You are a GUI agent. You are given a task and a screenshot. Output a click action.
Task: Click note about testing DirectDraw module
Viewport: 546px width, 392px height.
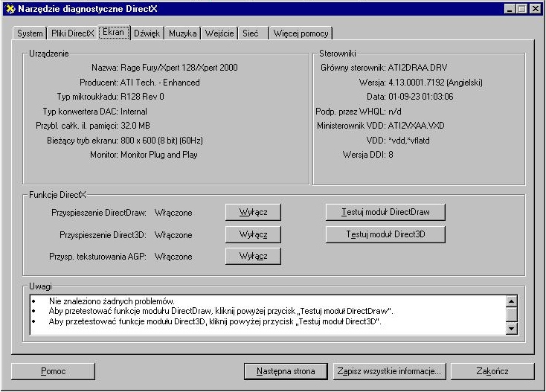tap(221, 311)
